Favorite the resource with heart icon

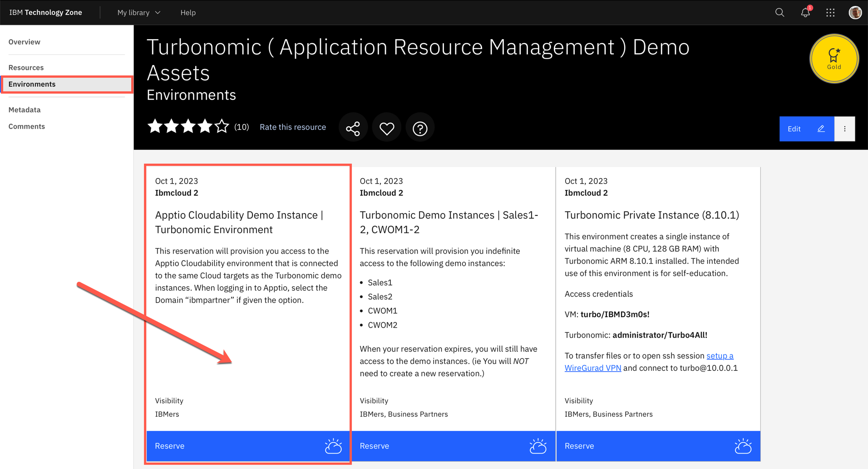pos(387,128)
